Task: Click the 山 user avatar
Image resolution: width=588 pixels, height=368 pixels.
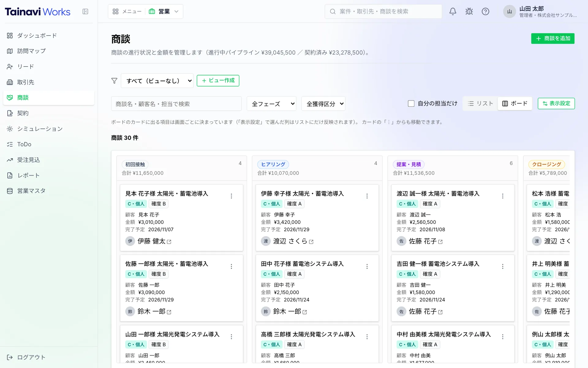Action: point(509,12)
